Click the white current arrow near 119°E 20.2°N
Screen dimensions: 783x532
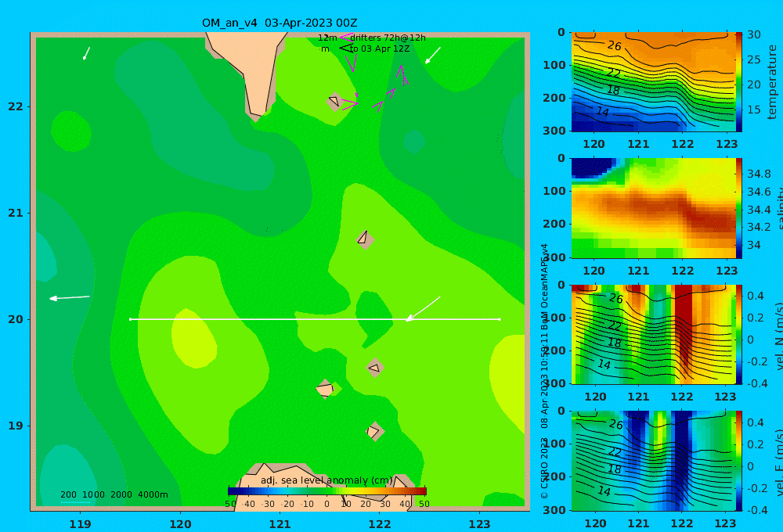click(70, 298)
